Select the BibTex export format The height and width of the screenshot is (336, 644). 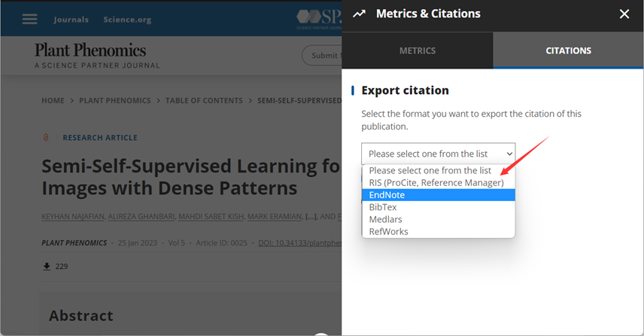(438, 207)
